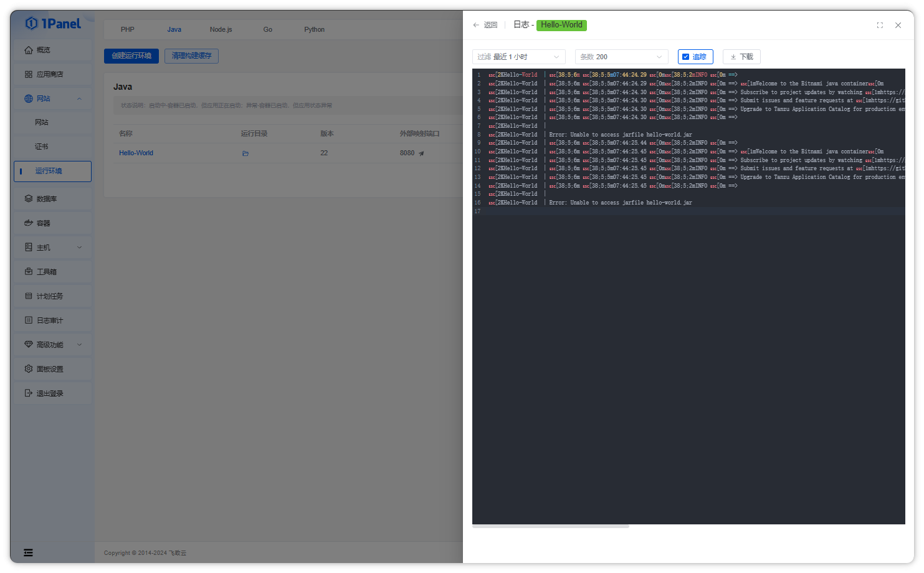Click the 主机 host server icon
Viewport: 924px width, 573px height.
pyautogui.click(x=29, y=248)
